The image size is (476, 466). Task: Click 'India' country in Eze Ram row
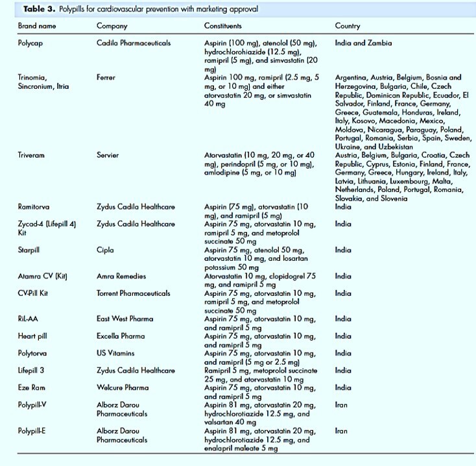click(x=343, y=387)
